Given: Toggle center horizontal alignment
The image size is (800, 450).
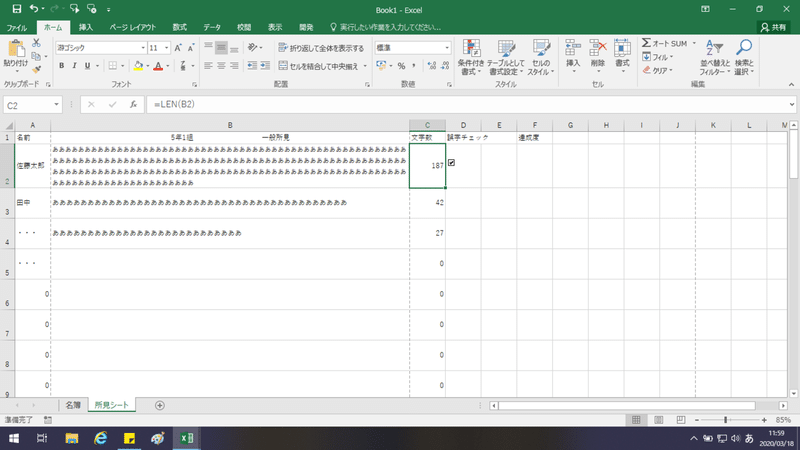Looking at the screenshot, I should 221,66.
